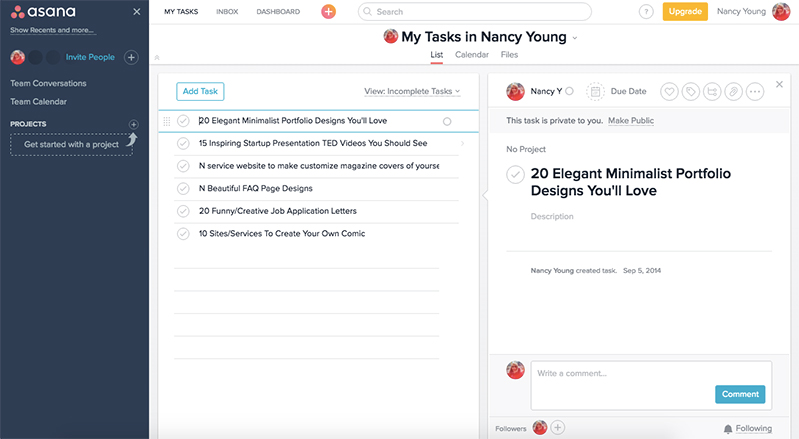Click the Make Public link
Screen dimensions: 799x439
(631, 121)
